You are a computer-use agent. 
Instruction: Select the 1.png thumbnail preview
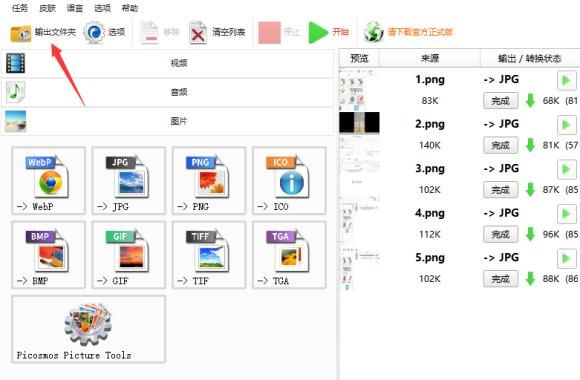coord(359,89)
